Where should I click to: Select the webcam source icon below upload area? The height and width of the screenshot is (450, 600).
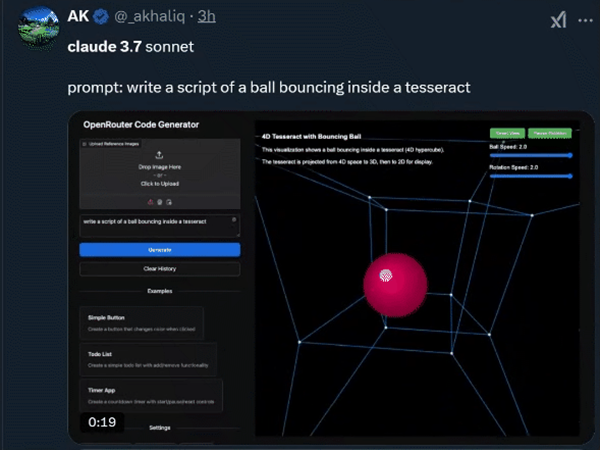point(160,202)
